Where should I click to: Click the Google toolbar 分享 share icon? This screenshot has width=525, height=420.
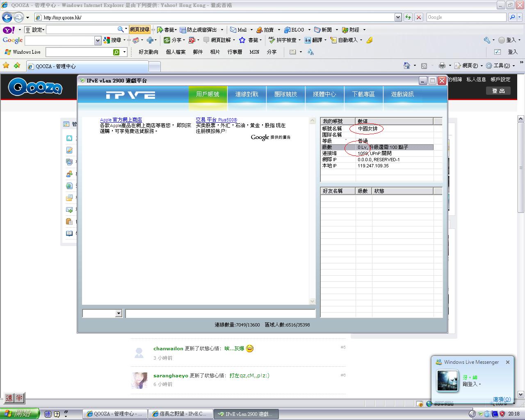167,40
